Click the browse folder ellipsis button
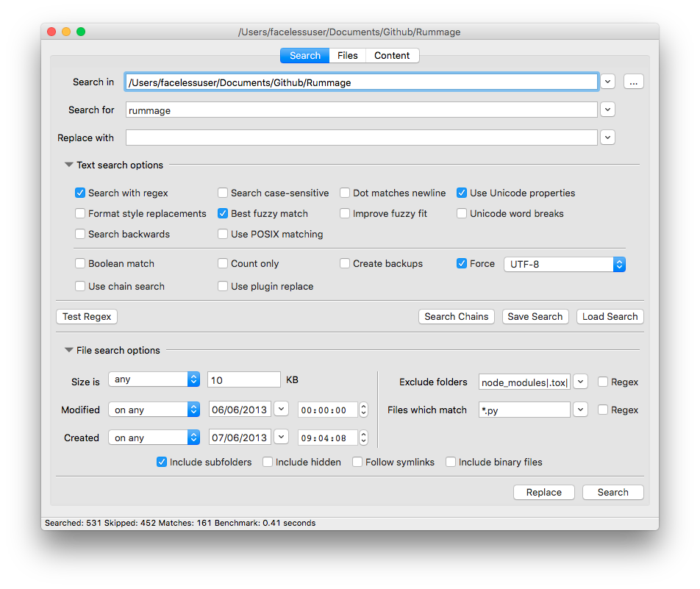 [633, 82]
